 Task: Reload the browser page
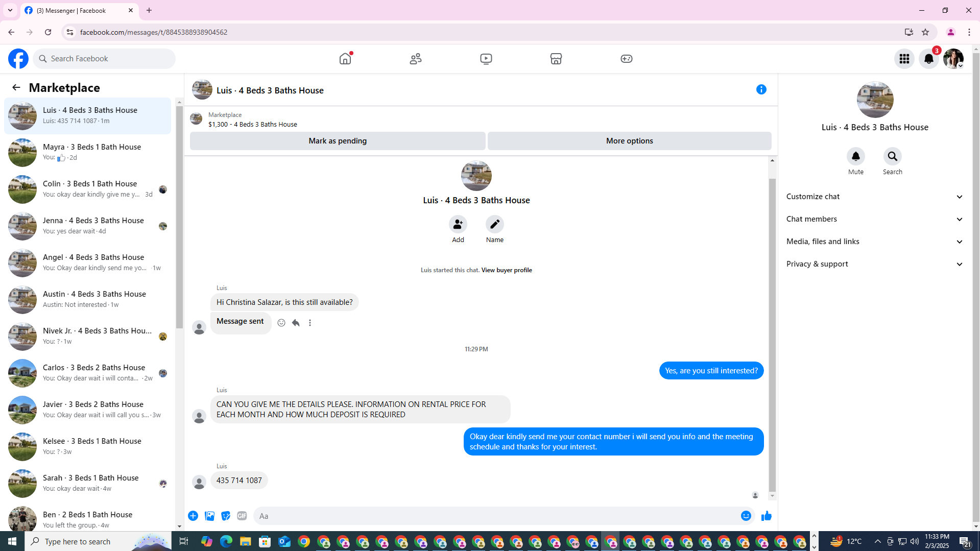click(x=48, y=32)
